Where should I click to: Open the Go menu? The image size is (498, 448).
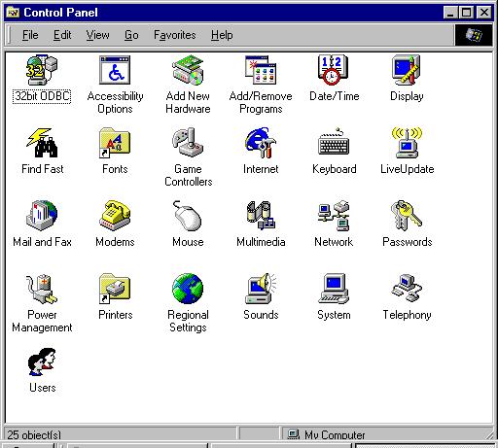131,35
